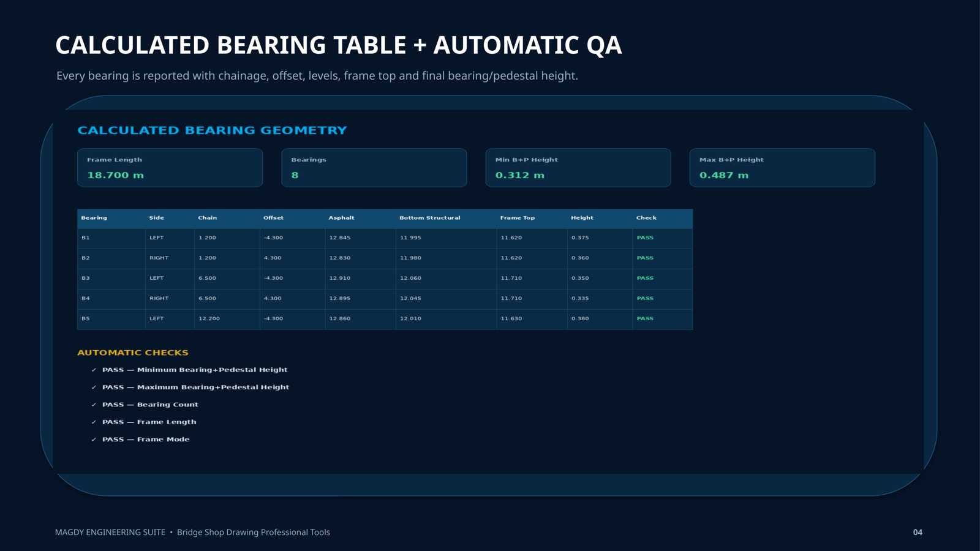Click the 'Frame Top' column header
Viewport: 980px width, 551px height.
[517, 218]
